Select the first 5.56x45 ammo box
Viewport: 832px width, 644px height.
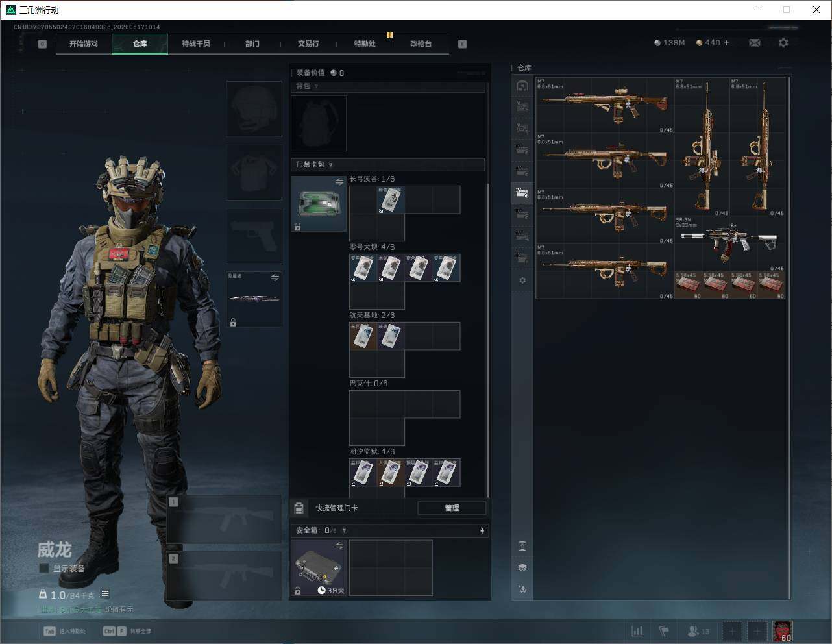click(689, 285)
